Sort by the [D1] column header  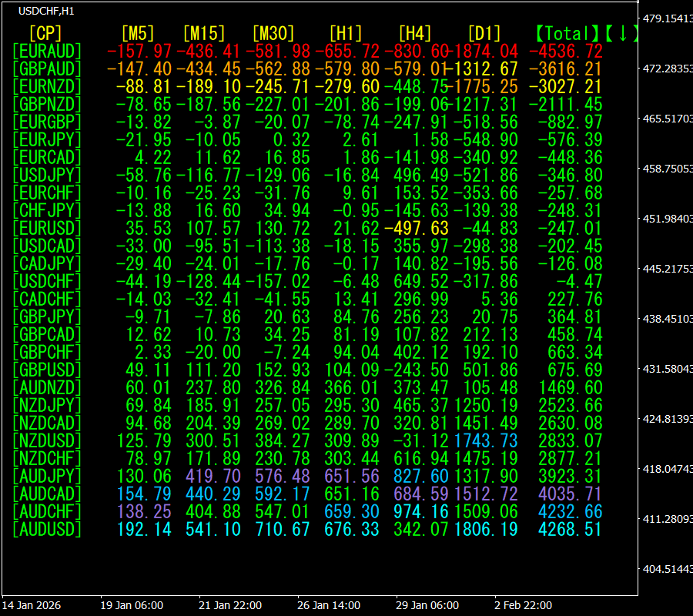click(484, 34)
